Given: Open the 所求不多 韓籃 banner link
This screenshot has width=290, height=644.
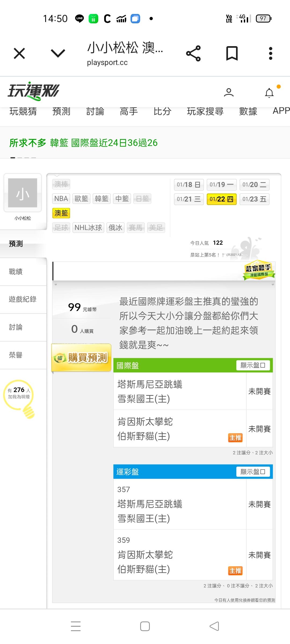Looking at the screenshot, I should tap(84, 143).
